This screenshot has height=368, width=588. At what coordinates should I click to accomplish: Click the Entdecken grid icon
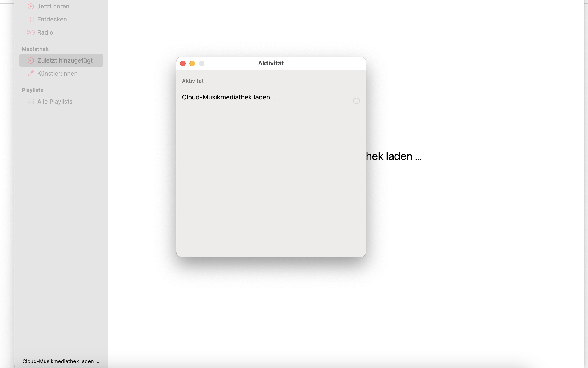point(31,19)
